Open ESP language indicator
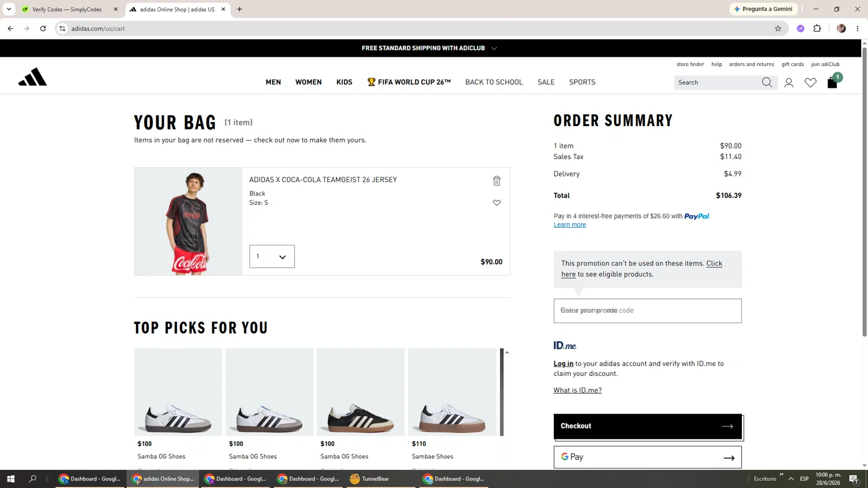This screenshot has height=488, width=868. coord(804,479)
